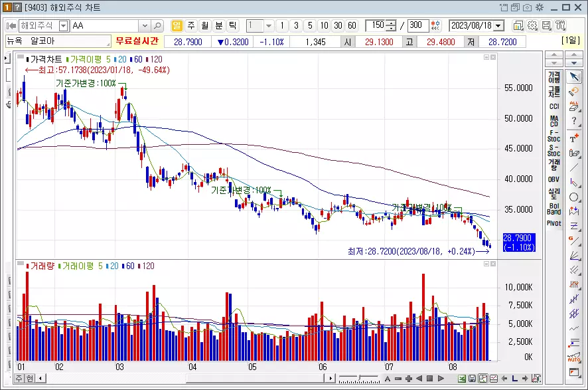Zoom in chart with plus icon
Viewport: 588px width, 390px height.
point(409,378)
